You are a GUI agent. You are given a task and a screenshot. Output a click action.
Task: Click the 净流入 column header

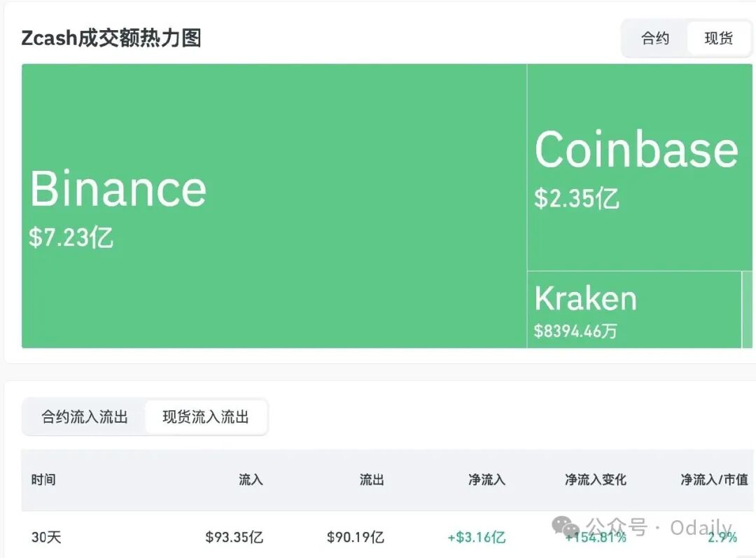click(x=487, y=480)
